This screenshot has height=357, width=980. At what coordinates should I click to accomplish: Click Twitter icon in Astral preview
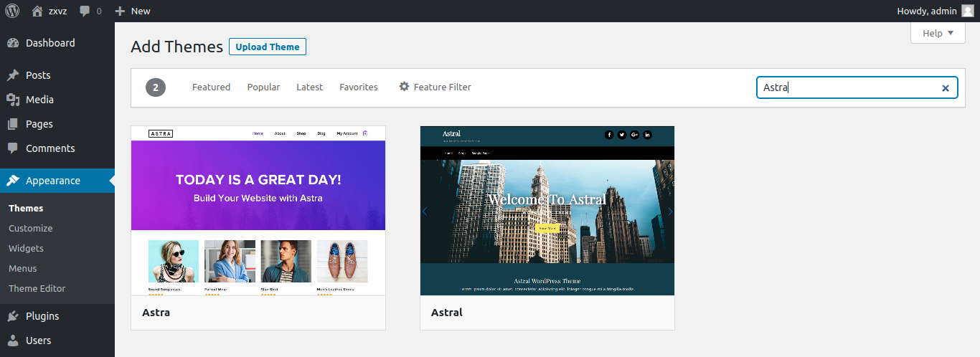[x=622, y=135]
